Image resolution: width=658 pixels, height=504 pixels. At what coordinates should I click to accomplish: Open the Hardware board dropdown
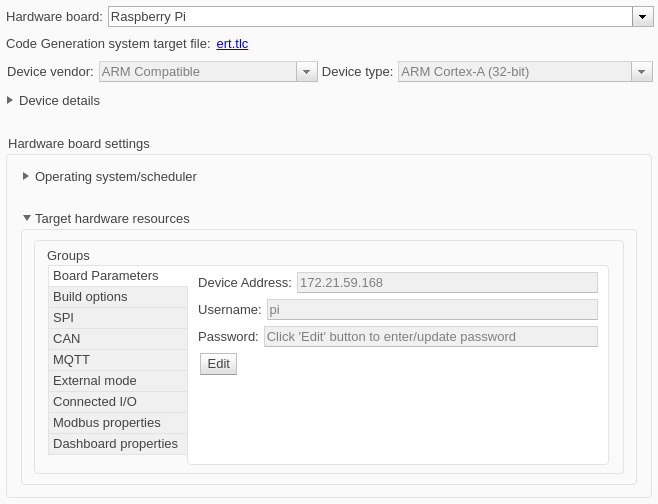pyautogui.click(x=642, y=17)
